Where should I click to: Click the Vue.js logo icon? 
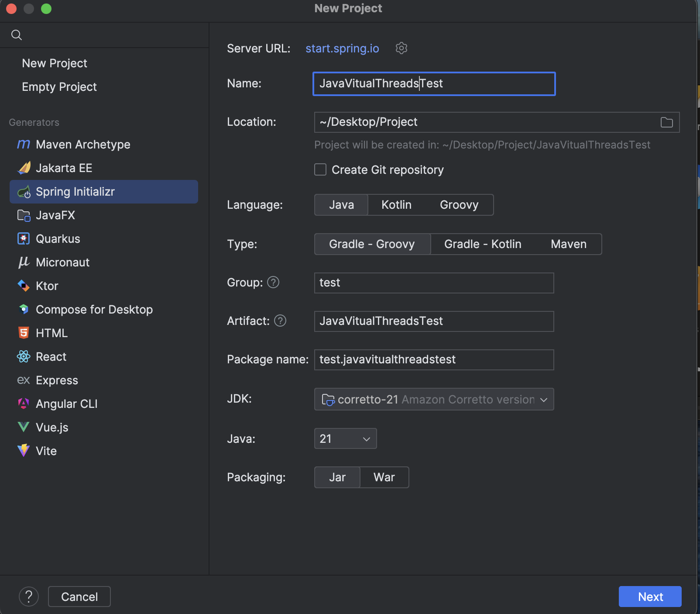[24, 427]
